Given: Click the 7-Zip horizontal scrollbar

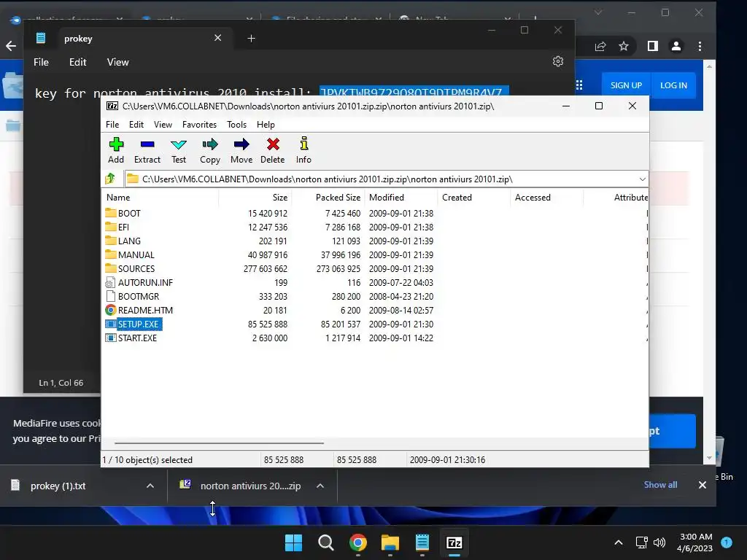Looking at the screenshot, I should 219,443.
